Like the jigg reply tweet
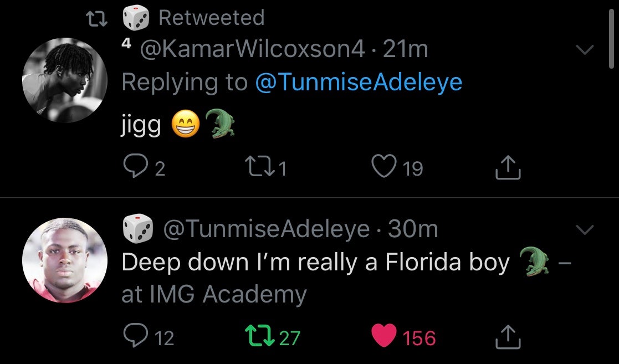Viewport: 619px width, 364px height. pyautogui.click(x=384, y=168)
